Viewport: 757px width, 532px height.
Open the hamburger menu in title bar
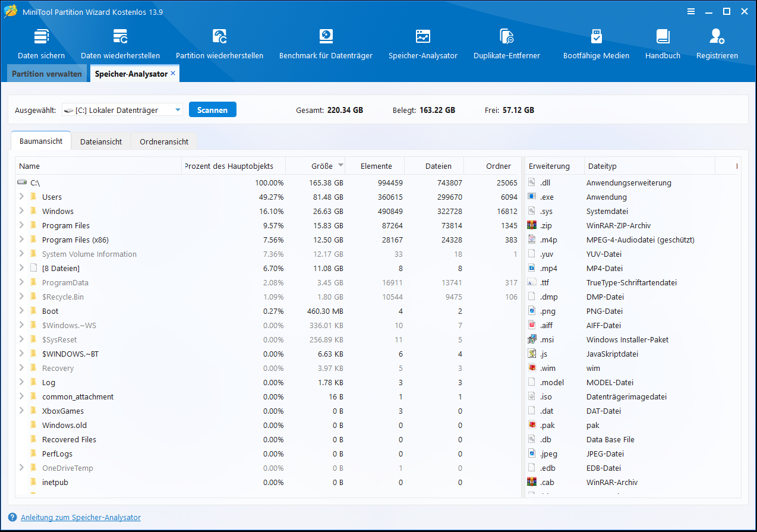[x=690, y=11]
